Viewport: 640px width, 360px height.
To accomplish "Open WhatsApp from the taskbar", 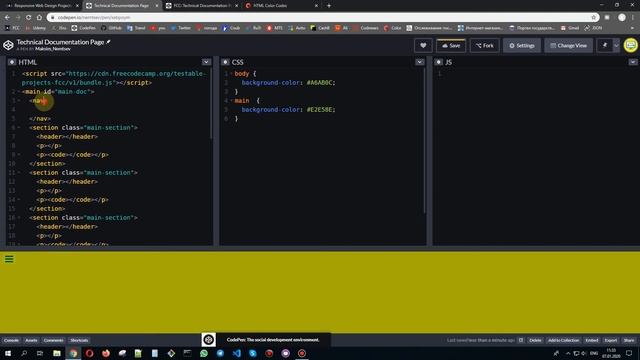I will pyautogui.click(x=204, y=353).
